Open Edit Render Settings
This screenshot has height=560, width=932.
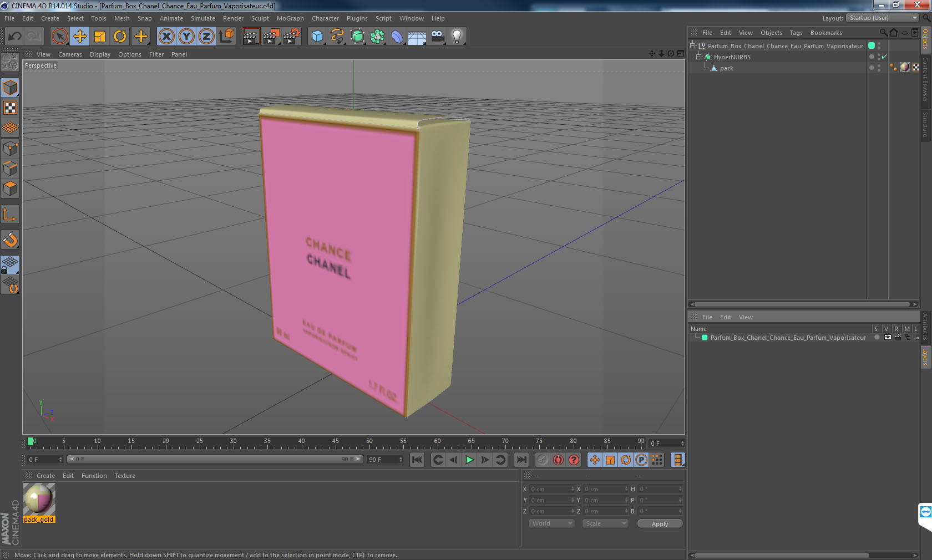click(x=292, y=37)
